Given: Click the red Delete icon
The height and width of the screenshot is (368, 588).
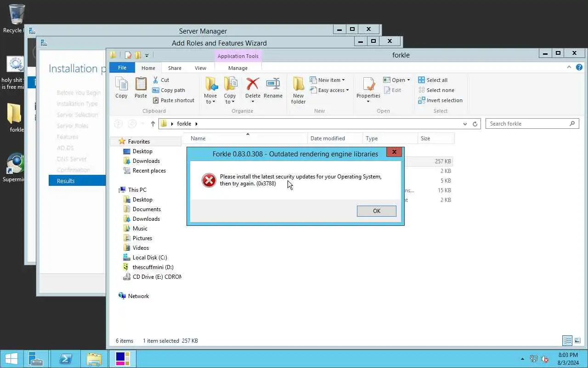Looking at the screenshot, I should [253, 84].
